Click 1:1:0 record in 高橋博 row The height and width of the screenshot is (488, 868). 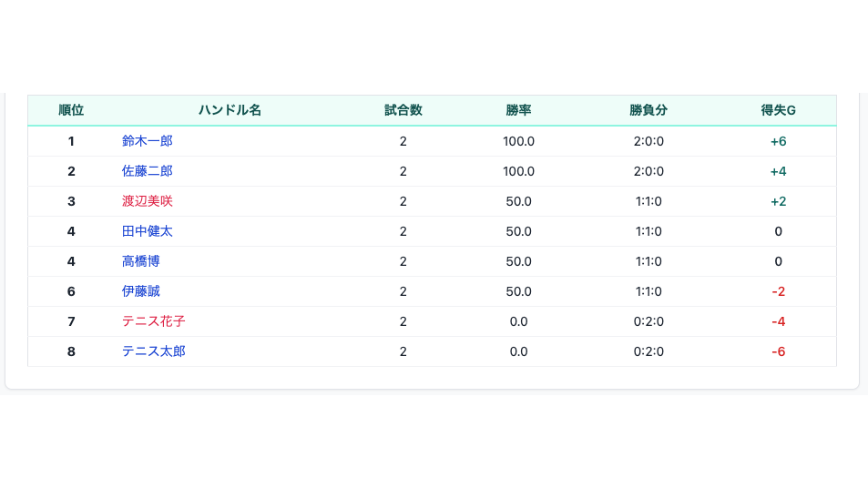coord(648,261)
